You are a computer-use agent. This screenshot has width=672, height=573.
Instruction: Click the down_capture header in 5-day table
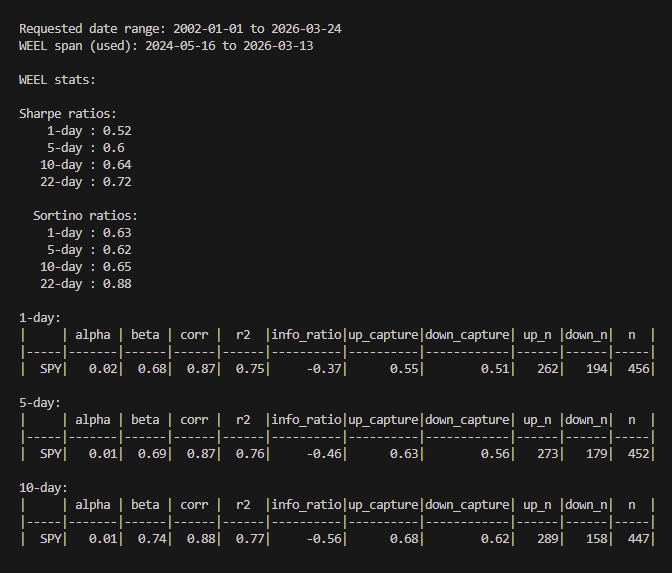[x=467, y=420]
